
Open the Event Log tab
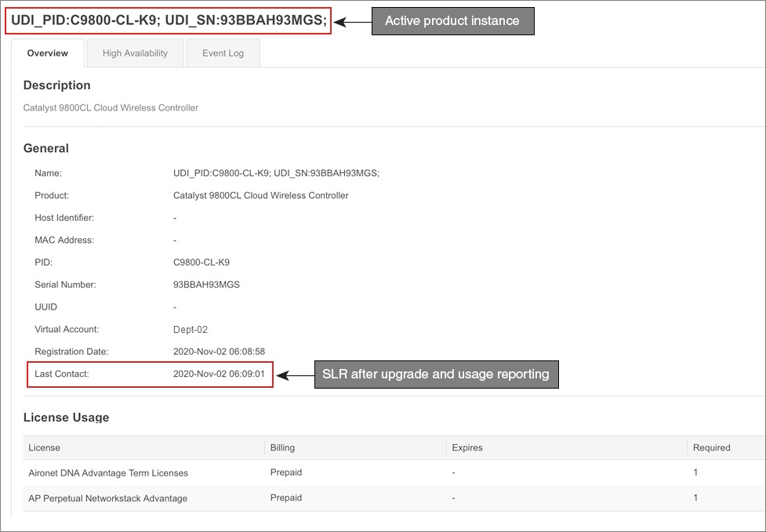tap(223, 52)
